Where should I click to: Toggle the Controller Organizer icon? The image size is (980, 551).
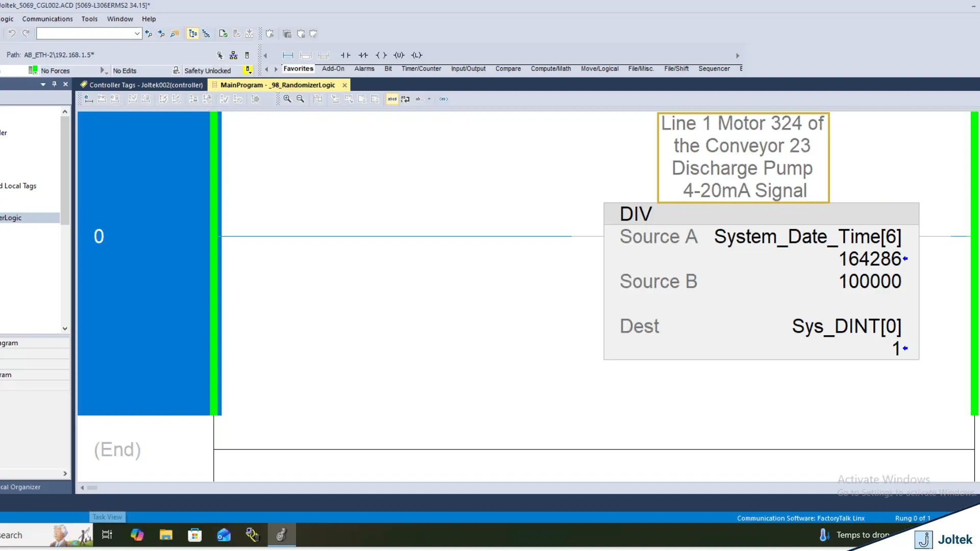click(x=192, y=34)
